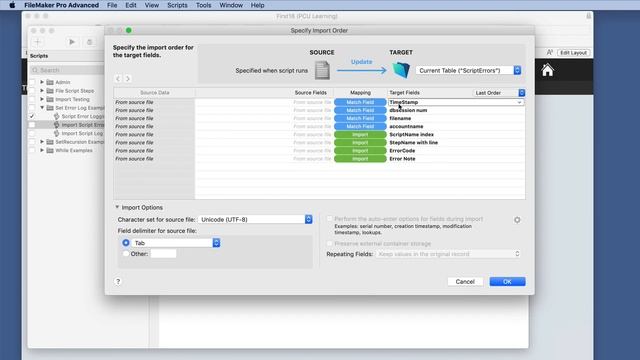Click the auto-enter options gear icon
The width and height of the screenshot is (640, 360).
click(x=517, y=220)
